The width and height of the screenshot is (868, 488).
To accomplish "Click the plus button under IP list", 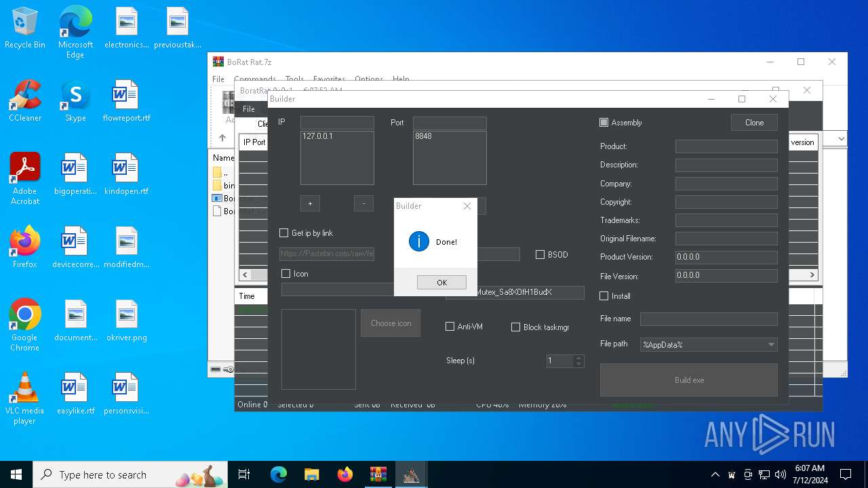I will 310,203.
